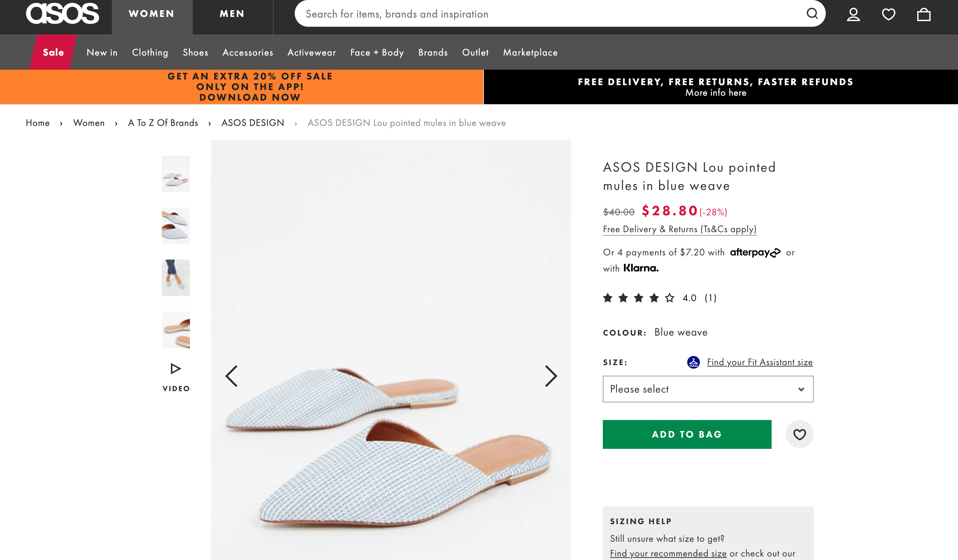Switch to the MEN tab
The width and height of the screenshot is (958, 560).
pos(232,14)
